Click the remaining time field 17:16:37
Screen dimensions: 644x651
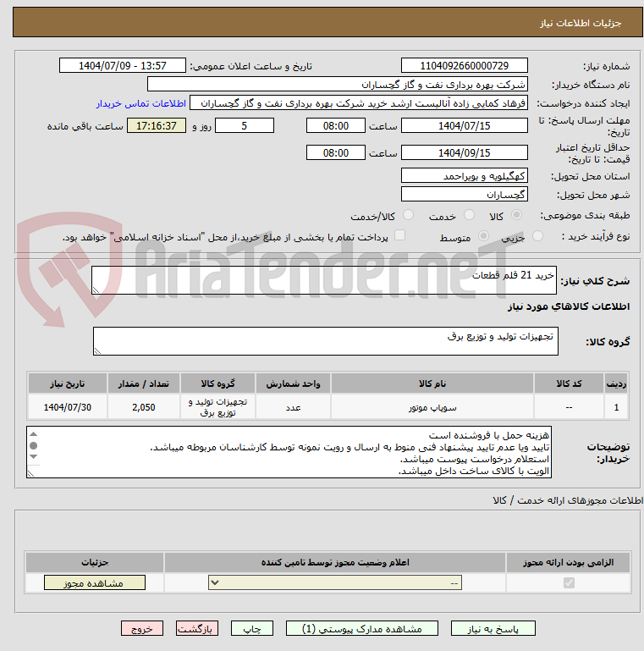click(x=156, y=125)
